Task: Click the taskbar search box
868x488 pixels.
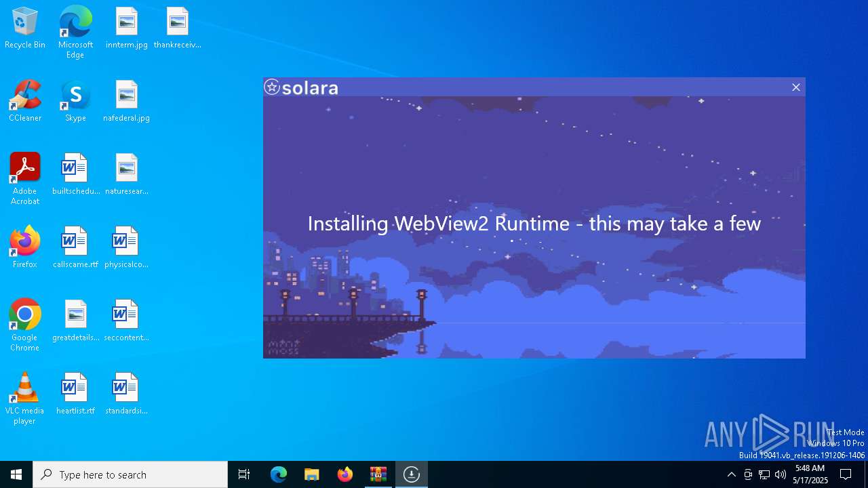Action: (130, 474)
